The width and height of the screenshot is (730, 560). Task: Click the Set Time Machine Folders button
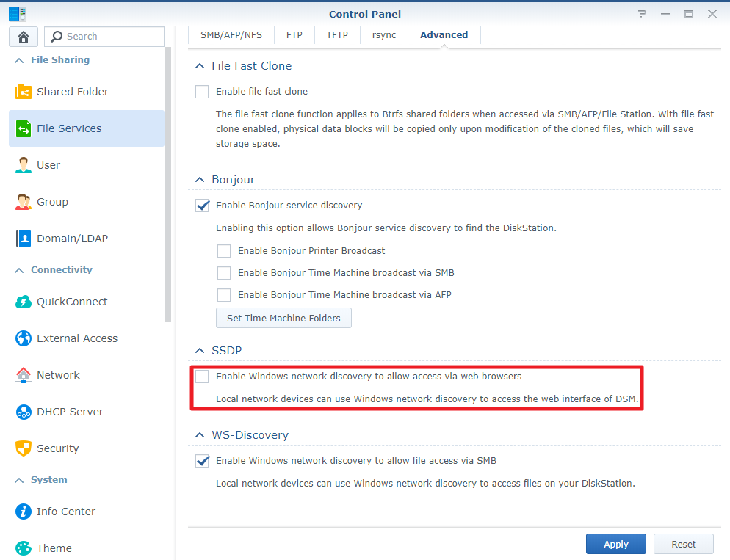click(283, 318)
